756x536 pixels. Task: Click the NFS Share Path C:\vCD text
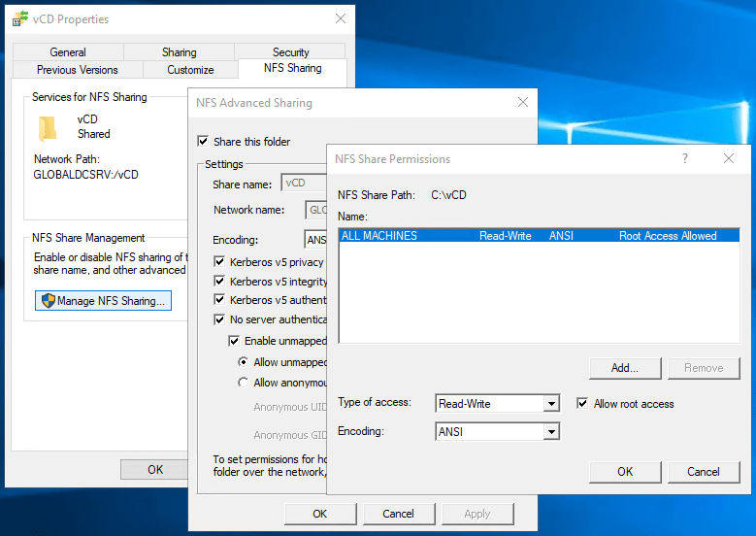pos(448,195)
